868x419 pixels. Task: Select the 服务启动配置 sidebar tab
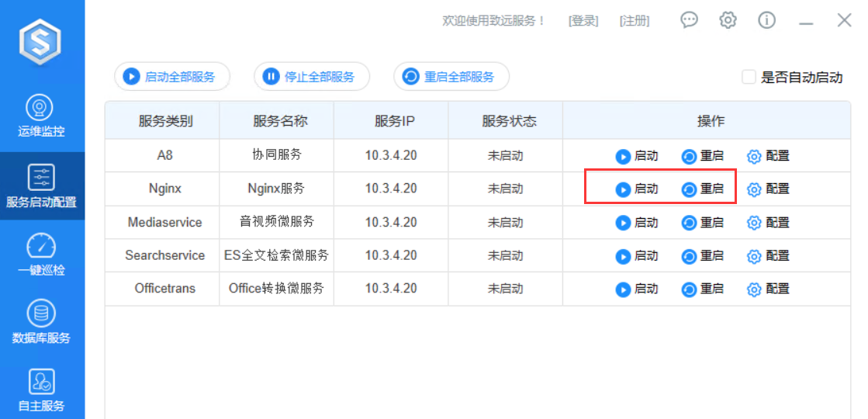click(41, 186)
